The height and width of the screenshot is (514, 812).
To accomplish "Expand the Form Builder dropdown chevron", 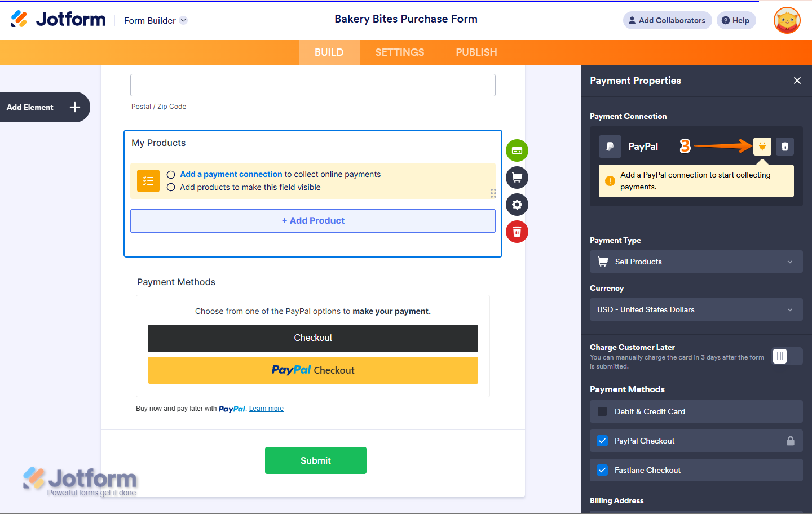I will coord(183,20).
